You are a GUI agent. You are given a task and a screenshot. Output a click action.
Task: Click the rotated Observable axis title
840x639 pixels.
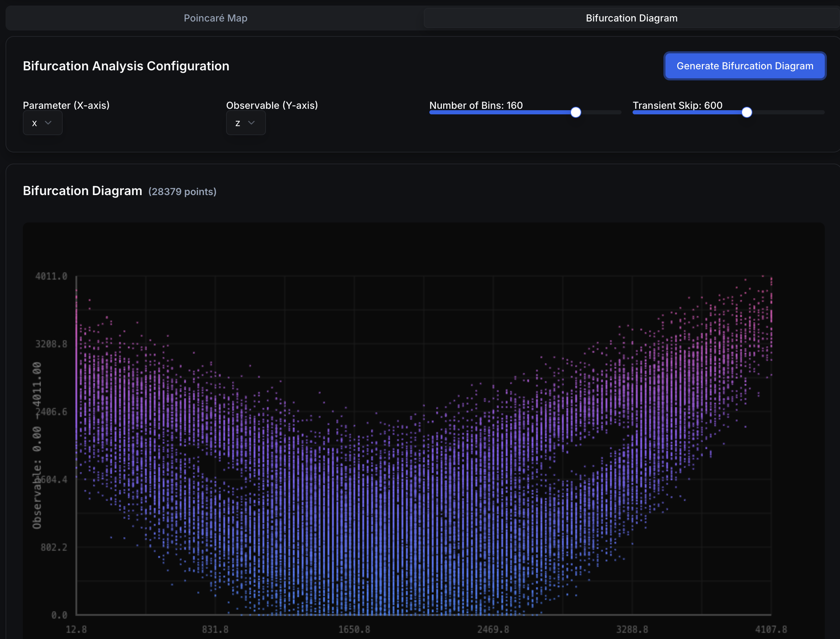37,445
